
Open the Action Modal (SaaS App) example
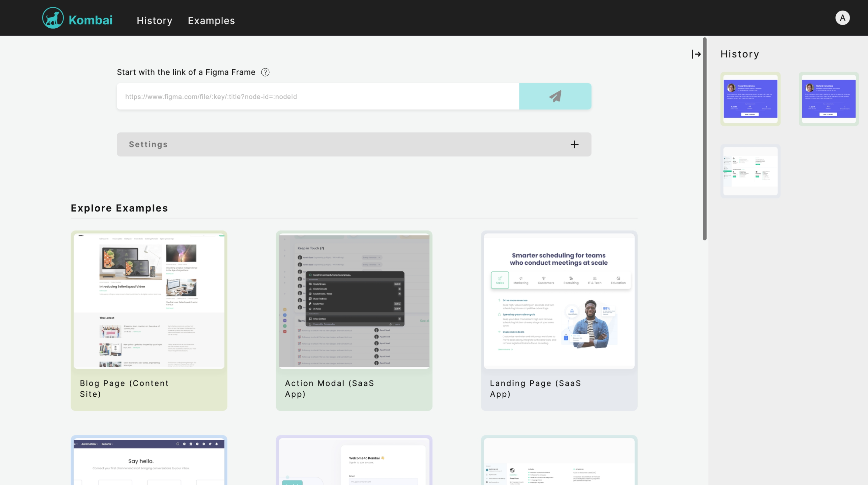point(354,320)
